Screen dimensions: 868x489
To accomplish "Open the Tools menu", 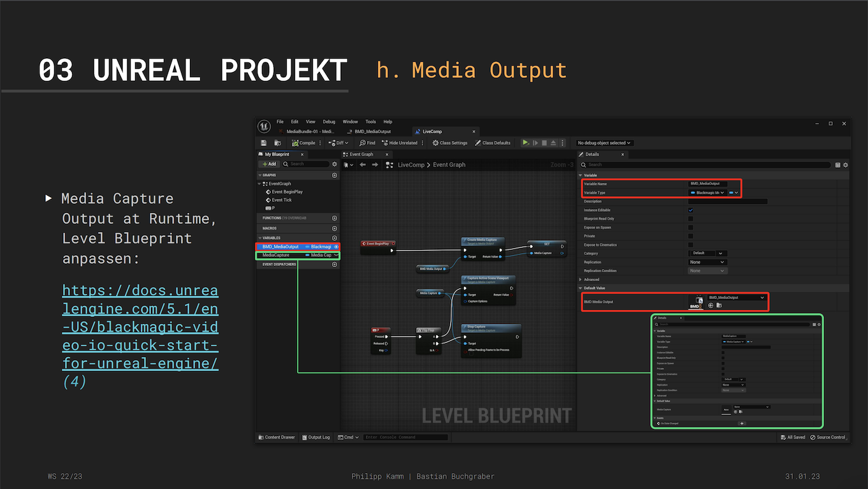I will click(x=371, y=122).
